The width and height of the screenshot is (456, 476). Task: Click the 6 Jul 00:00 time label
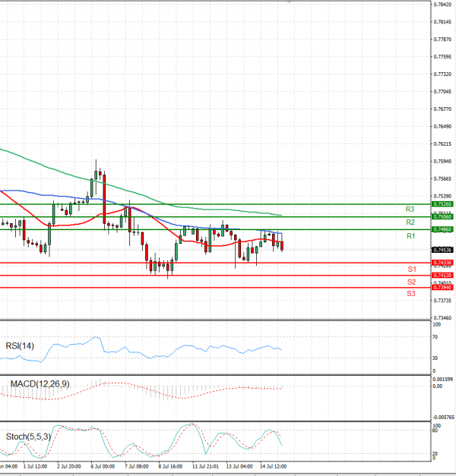click(103, 466)
